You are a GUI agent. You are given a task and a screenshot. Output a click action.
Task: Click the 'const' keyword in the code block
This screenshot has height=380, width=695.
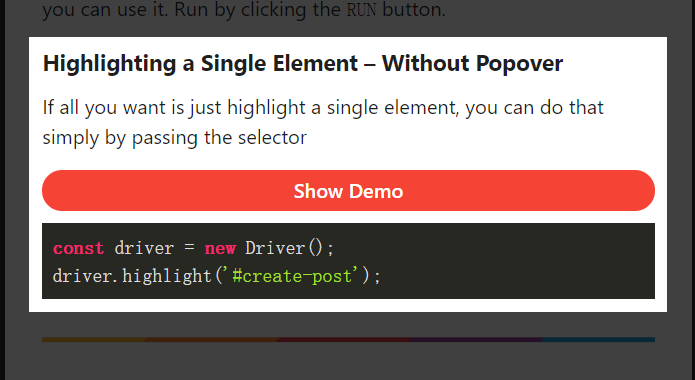pyautogui.click(x=78, y=248)
